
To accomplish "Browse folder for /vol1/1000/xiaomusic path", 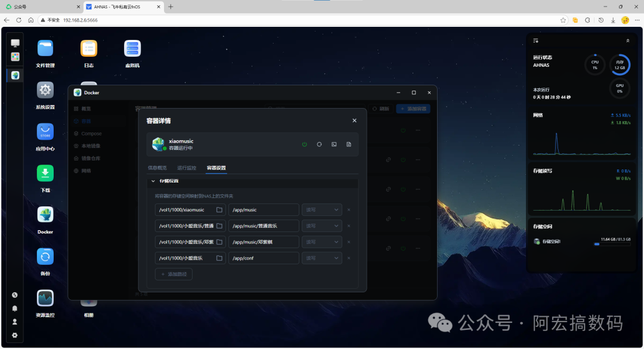I will [219, 209].
